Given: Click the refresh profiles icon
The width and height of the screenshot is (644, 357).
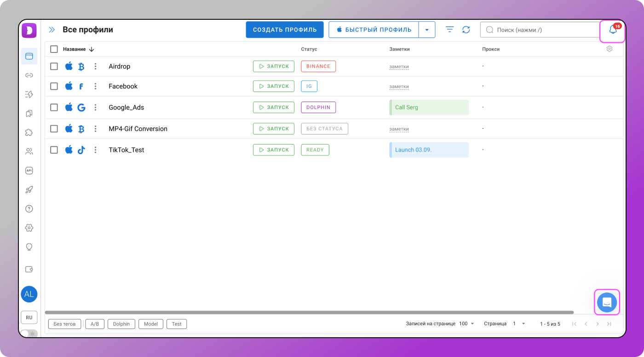Looking at the screenshot, I should tap(466, 29).
